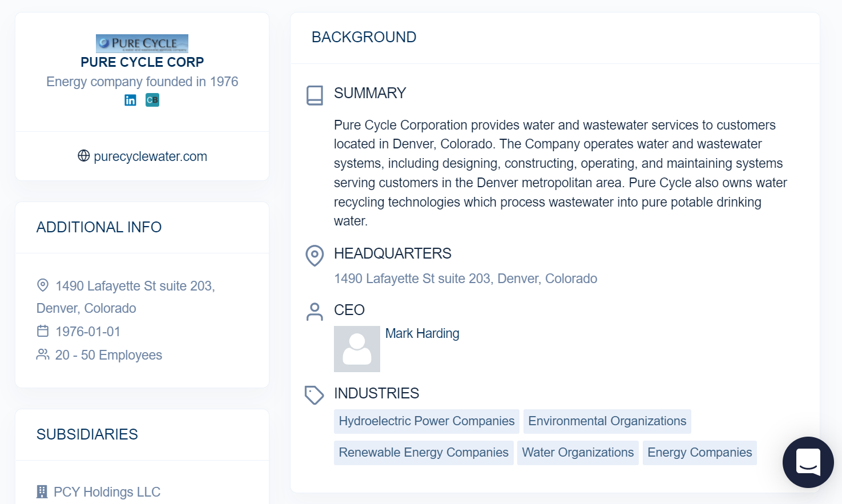Open Mark Harding's profile link
Screen dimensions: 842x504
click(422, 333)
